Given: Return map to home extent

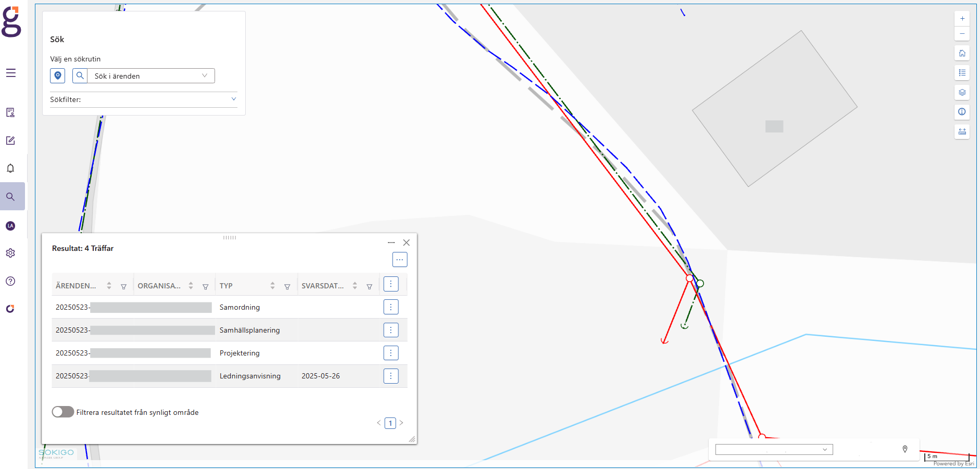Looking at the screenshot, I should (x=962, y=53).
